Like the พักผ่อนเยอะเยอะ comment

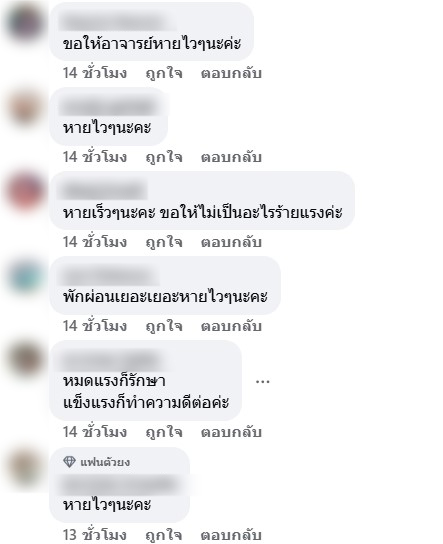[x=164, y=326]
